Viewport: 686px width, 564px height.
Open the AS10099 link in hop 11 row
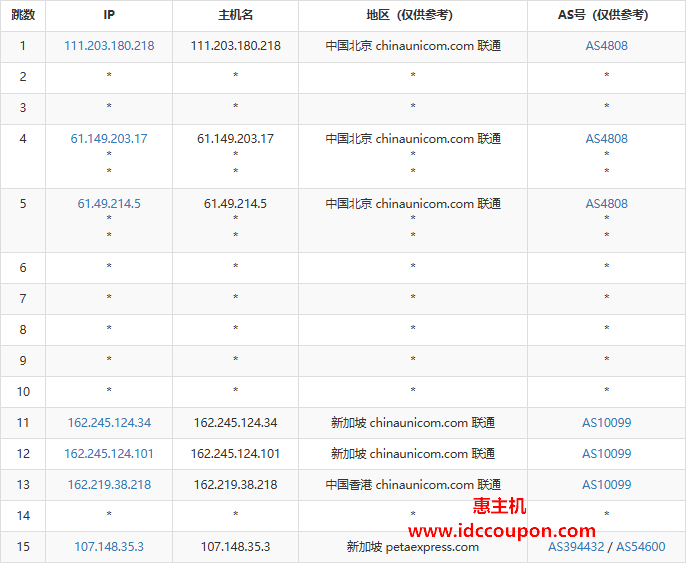pyautogui.click(x=606, y=423)
